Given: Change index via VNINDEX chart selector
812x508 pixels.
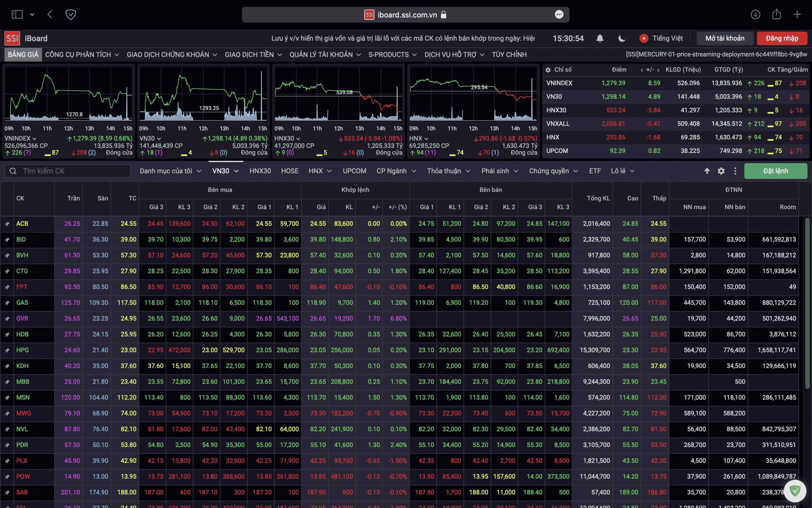Looking at the screenshot, I should 21,138.
